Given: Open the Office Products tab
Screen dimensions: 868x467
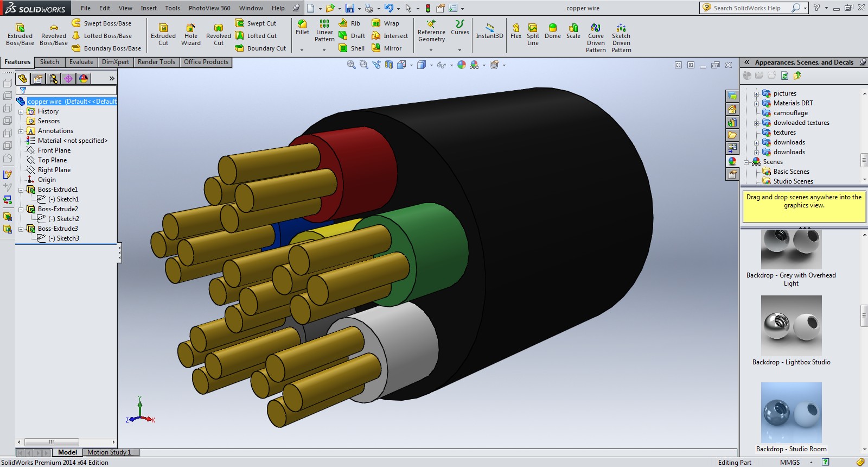Looking at the screenshot, I should 206,62.
